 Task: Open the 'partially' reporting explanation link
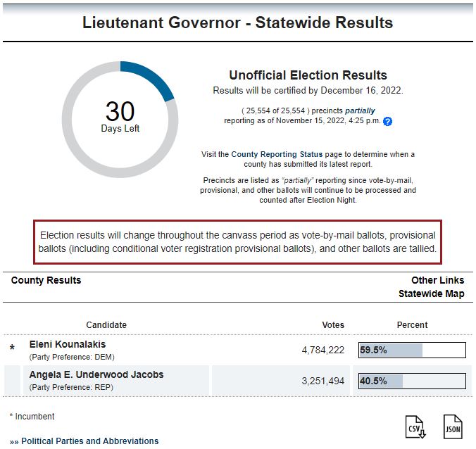(360, 110)
